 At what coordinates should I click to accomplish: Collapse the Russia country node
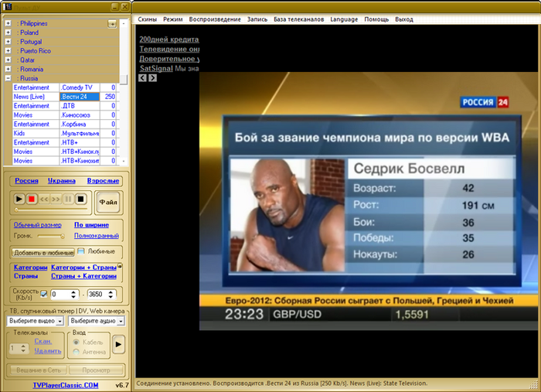[8, 78]
